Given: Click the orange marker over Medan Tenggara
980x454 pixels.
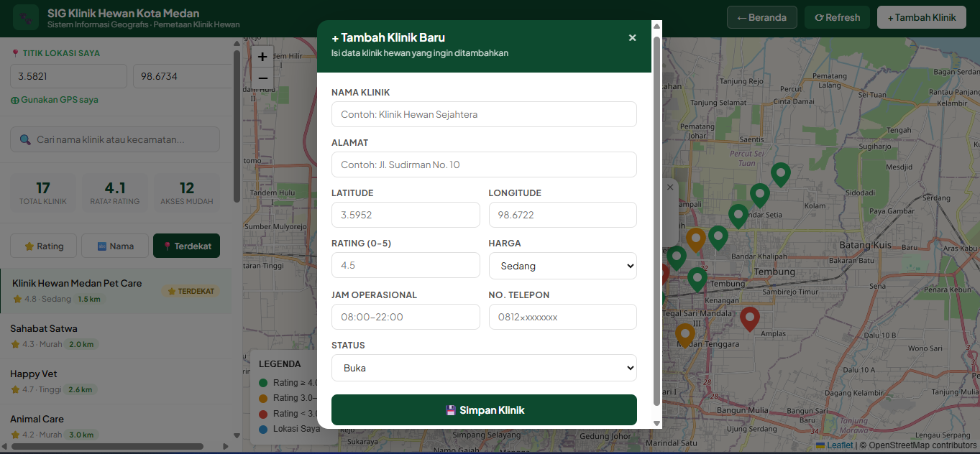Looking at the screenshot, I should point(685,335).
